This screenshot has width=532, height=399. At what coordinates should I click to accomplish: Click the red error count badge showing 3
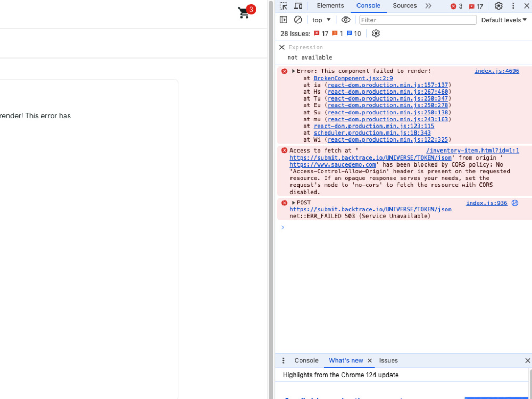pyautogui.click(x=456, y=6)
